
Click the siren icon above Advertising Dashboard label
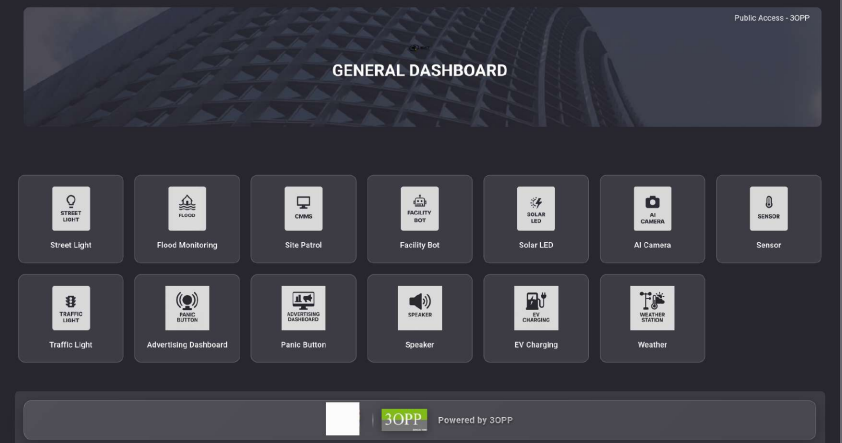pos(187,307)
